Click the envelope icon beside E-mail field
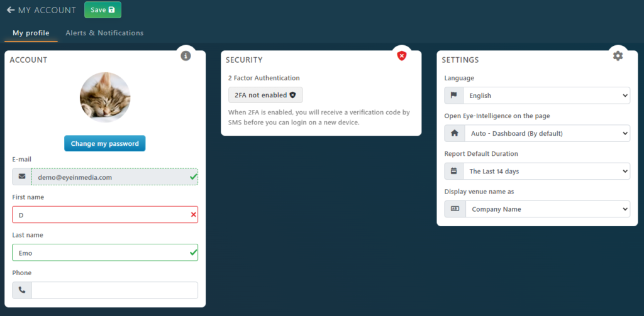644x316 pixels. click(x=22, y=177)
